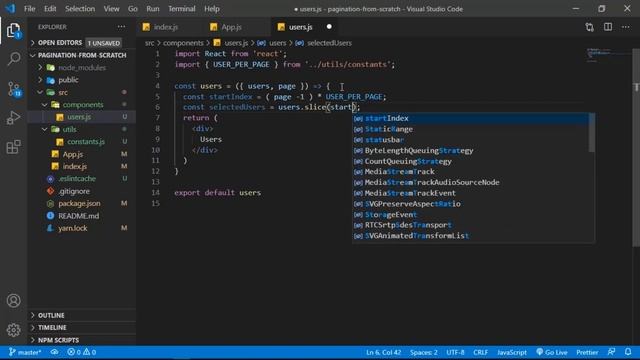Switch to the App.js editor tab
This screenshot has height=360, width=640.
coord(232,27)
